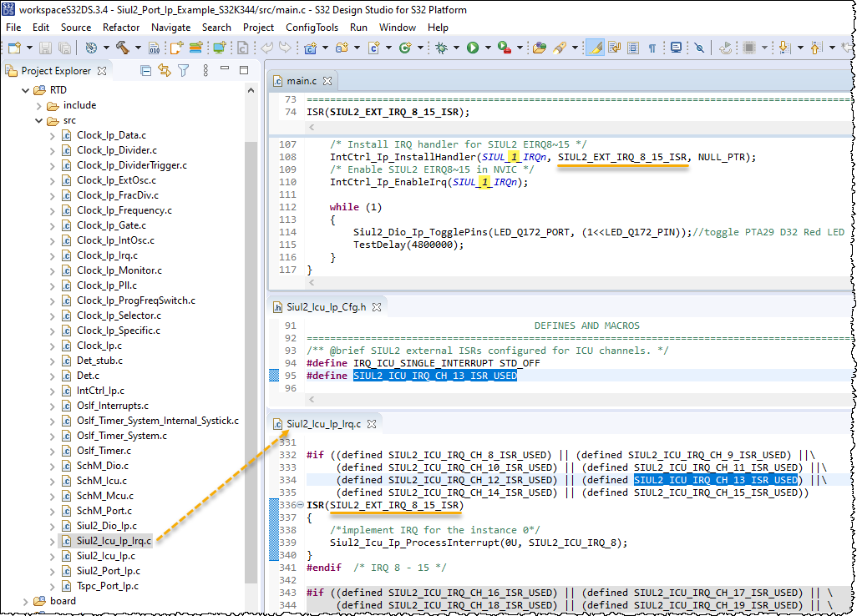Screen dimensions: 857x616
Task: Select Clock_Ip.c in the Project Explorer
Action: pos(99,345)
